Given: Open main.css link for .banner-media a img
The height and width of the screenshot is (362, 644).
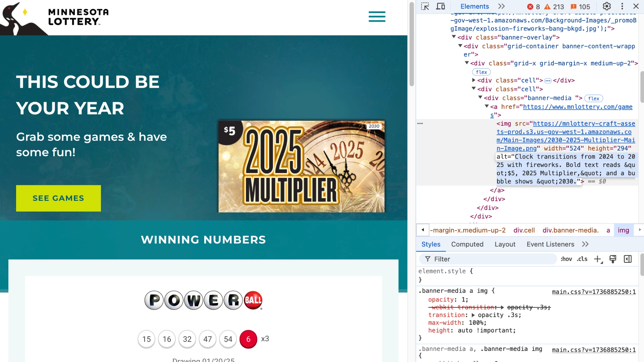Looking at the screenshot, I should coord(594,292).
